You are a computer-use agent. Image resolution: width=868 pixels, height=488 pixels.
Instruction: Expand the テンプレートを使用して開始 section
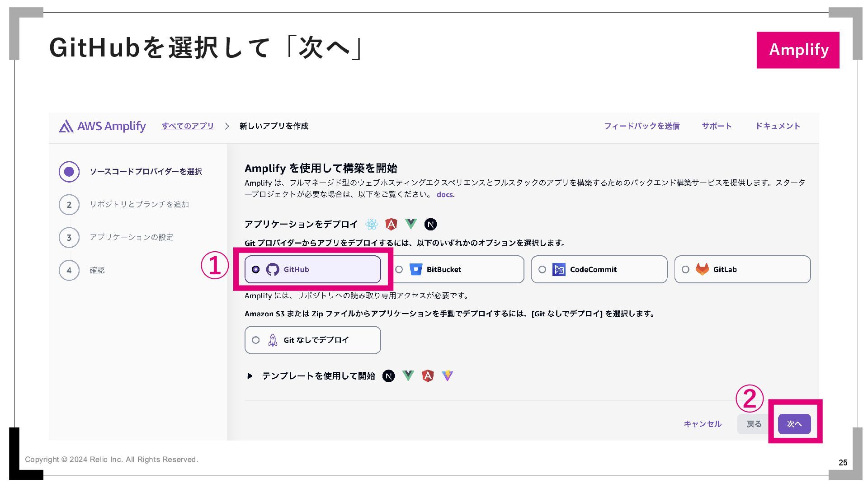click(x=250, y=376)
